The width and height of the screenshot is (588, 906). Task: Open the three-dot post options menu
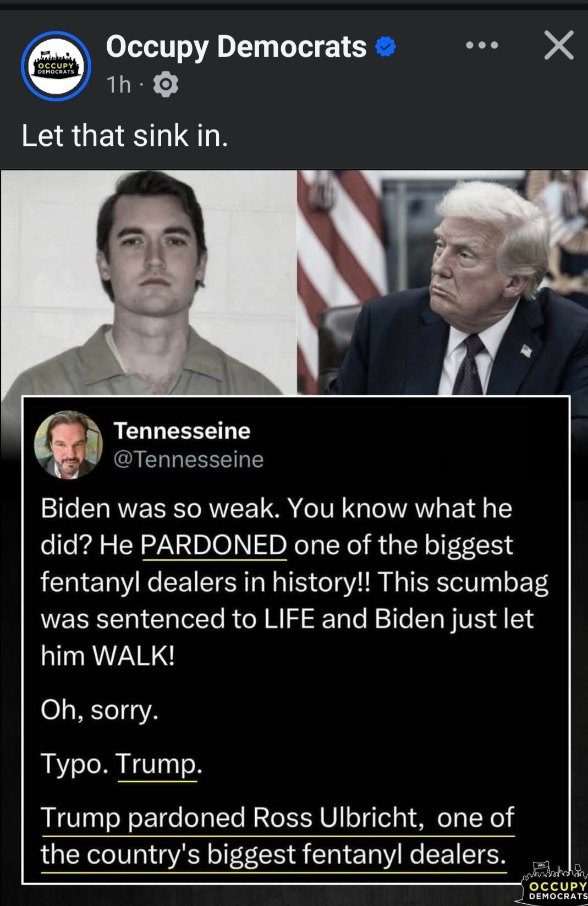tap(482, 45)
